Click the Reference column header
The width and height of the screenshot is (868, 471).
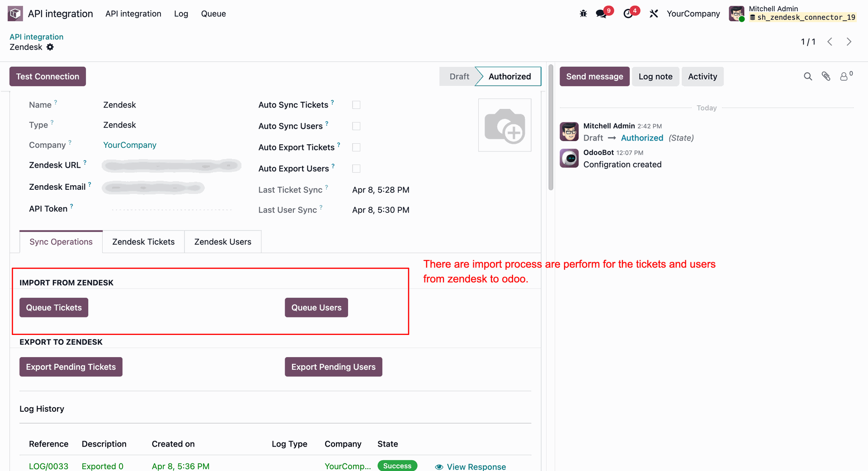pos(48,444)
